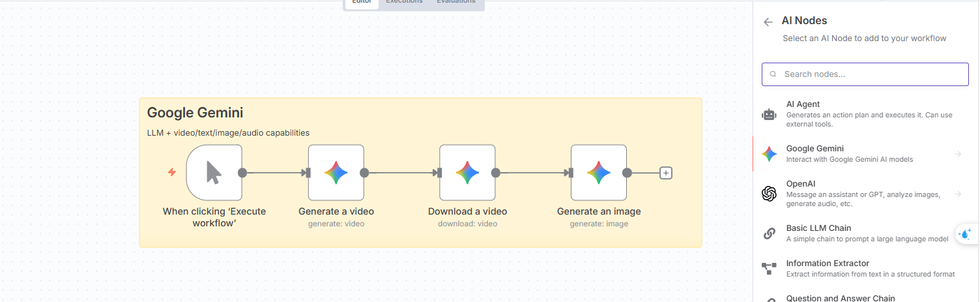
Task: Click output connector of Download a video node
Action: (496, 173)
